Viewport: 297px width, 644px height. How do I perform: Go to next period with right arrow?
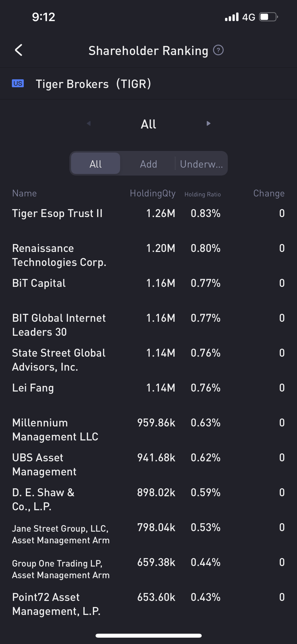209,123
